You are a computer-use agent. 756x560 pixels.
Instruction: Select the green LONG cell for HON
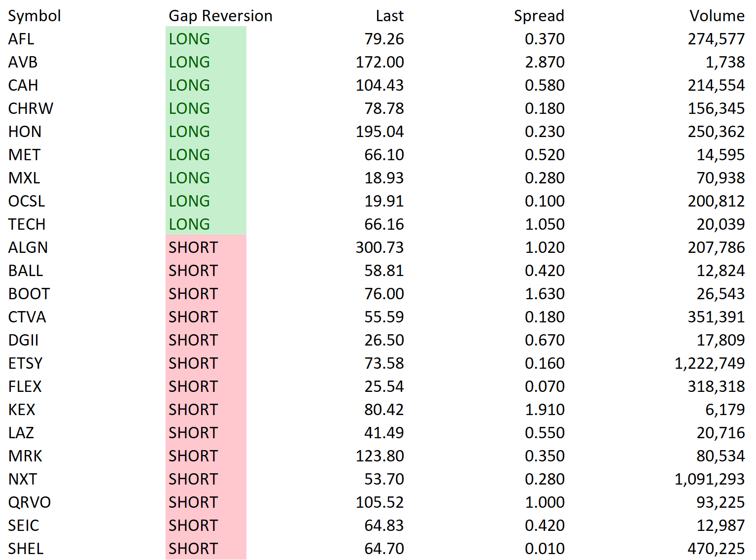click(x=206, y=132)
